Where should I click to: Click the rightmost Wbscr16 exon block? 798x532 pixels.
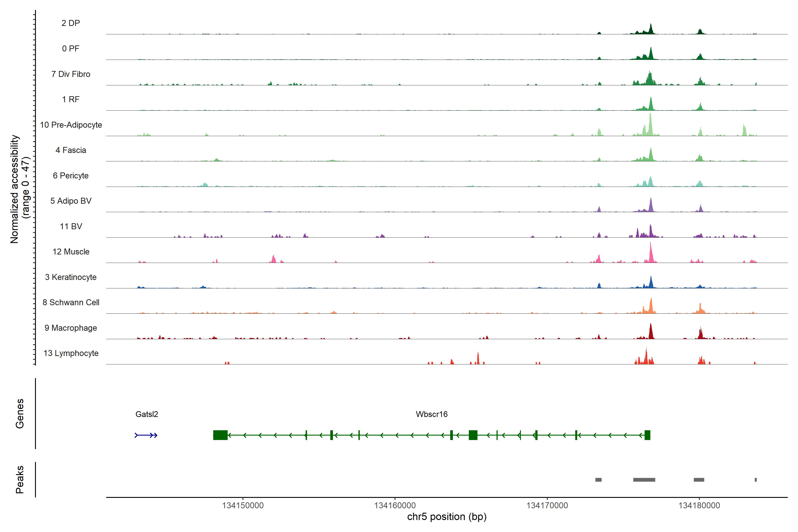coord(647,435)
